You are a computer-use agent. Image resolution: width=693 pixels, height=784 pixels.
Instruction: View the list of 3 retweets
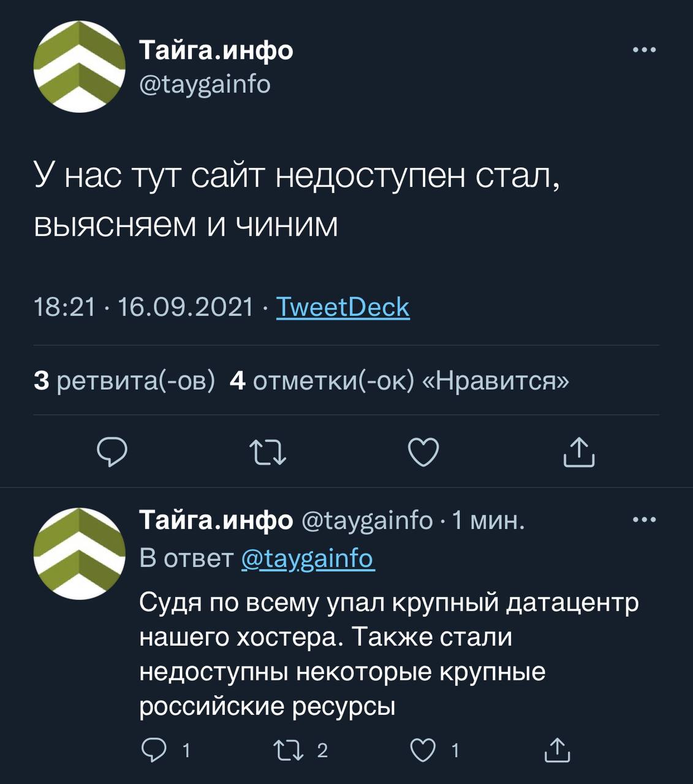pyautogui.click(x=124, y=381)
